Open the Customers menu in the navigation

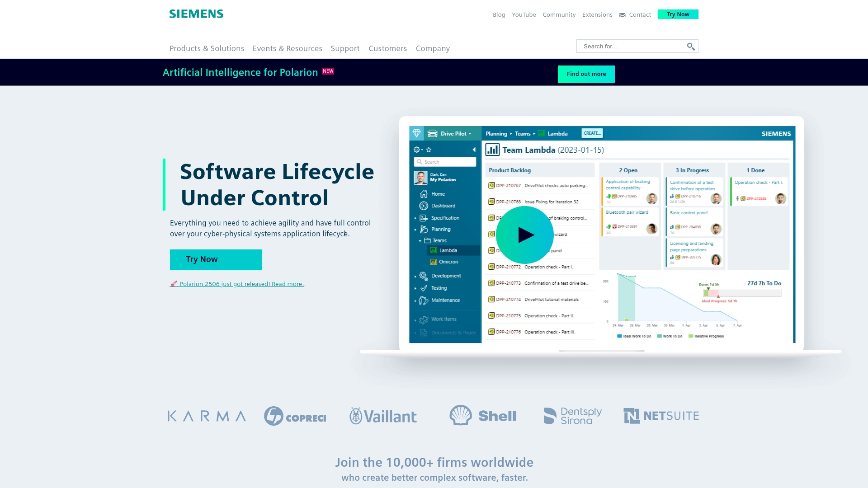[387, 48]
